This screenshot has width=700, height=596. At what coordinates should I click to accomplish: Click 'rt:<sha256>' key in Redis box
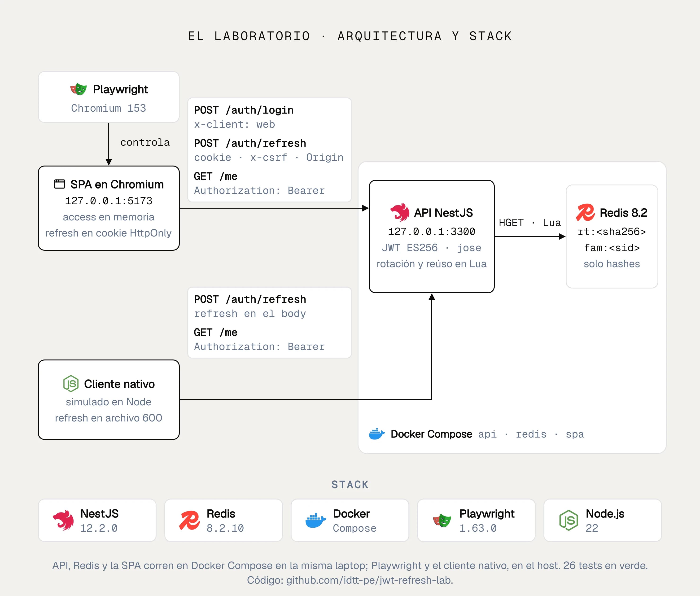[x=612, y=232]
